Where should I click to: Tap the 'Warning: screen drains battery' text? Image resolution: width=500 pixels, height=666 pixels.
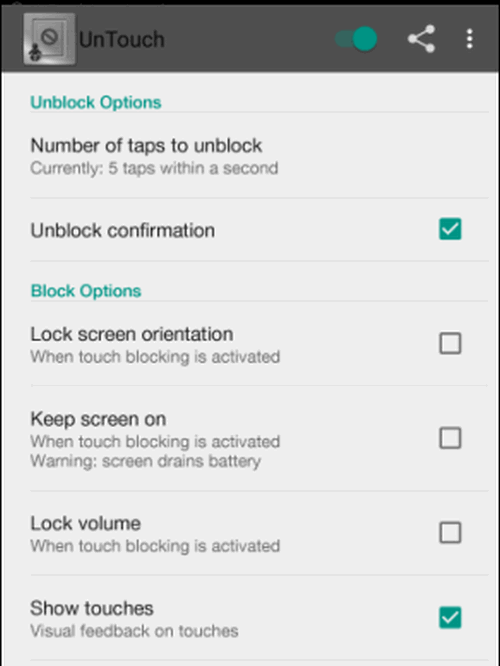(x=146, y=461)
